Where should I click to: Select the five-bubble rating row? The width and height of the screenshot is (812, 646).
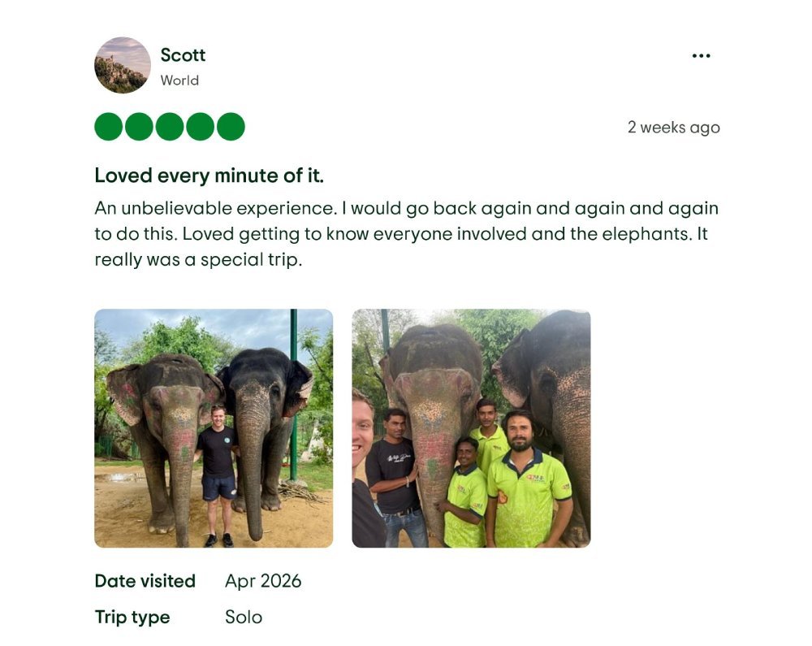[170, 127]
